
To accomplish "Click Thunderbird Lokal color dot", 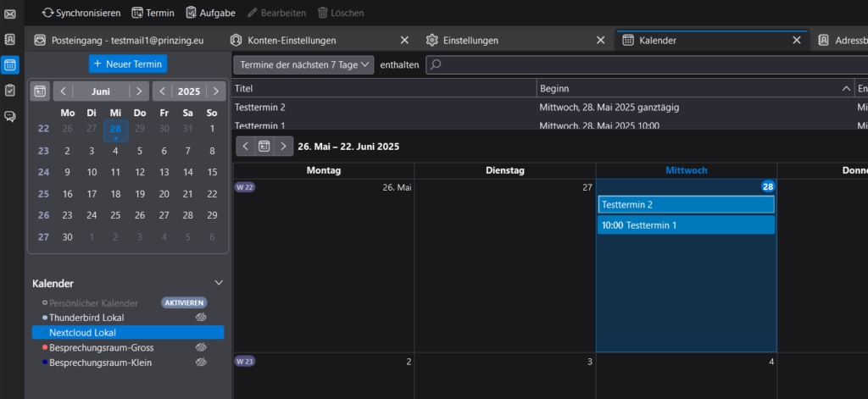I will coord(45,318).
